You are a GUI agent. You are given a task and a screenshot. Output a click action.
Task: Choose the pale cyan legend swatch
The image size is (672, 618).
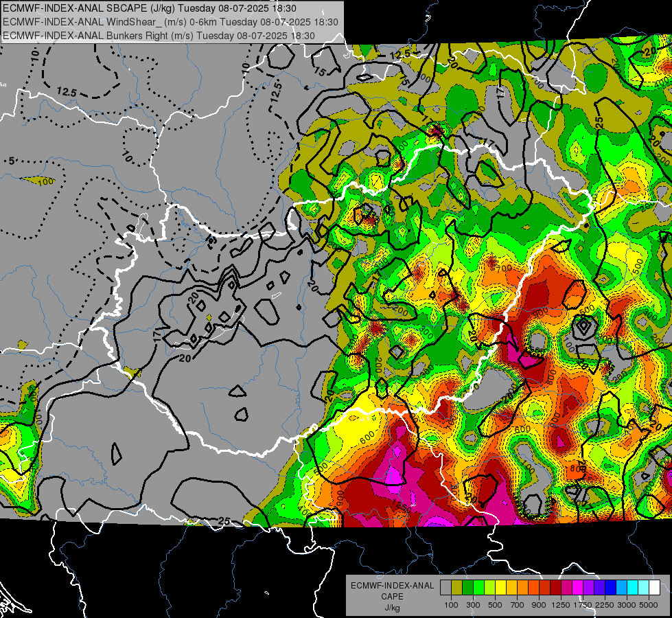tap(644, 587)
